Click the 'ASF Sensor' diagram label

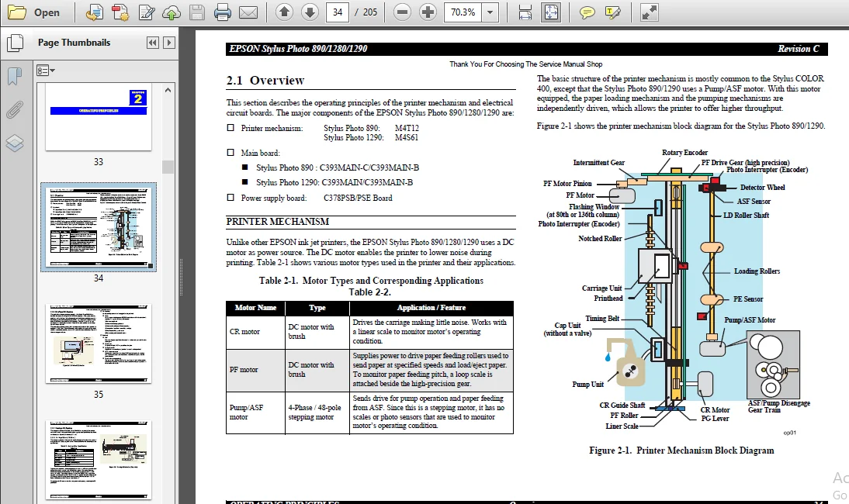pyautogui.click(x=754, y=201)
